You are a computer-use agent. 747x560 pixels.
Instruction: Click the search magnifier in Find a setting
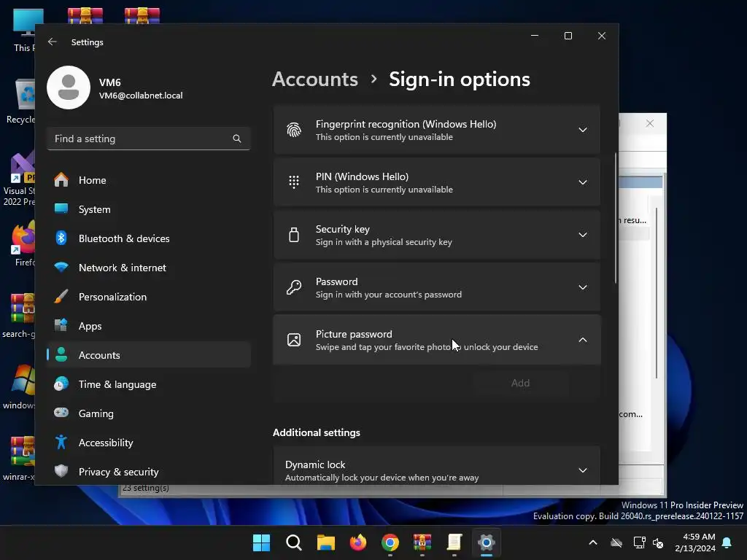237,139
